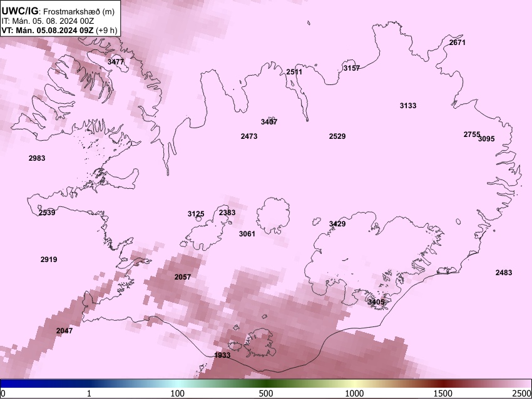Click the 2473 freezing level value
The width and height of the screenshot is (532, 399).
pos(249,136)
